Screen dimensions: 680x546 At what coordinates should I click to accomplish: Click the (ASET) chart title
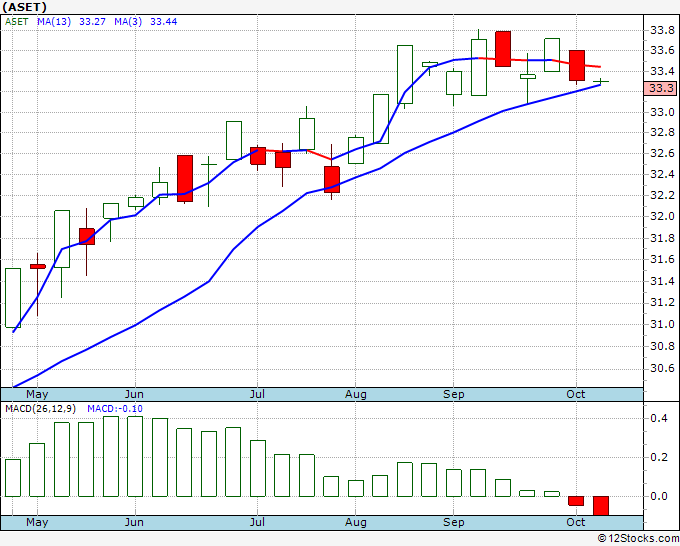[24, 7]
